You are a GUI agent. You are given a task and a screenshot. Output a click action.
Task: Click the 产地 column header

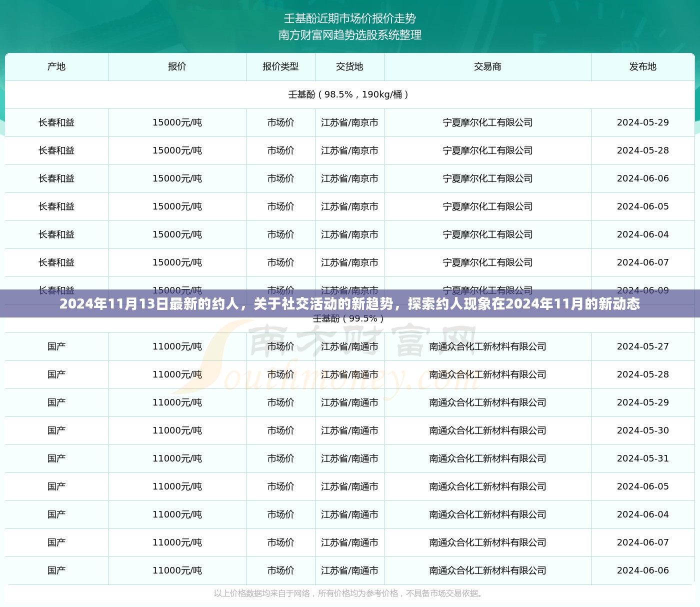[x=56, y=66]
